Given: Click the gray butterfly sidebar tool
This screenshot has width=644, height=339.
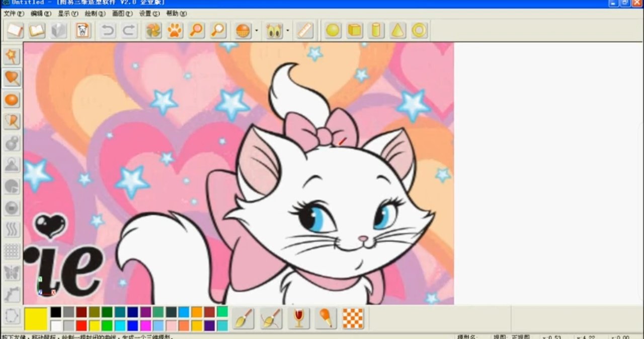Looking at the screenshot, I should 12,273.
